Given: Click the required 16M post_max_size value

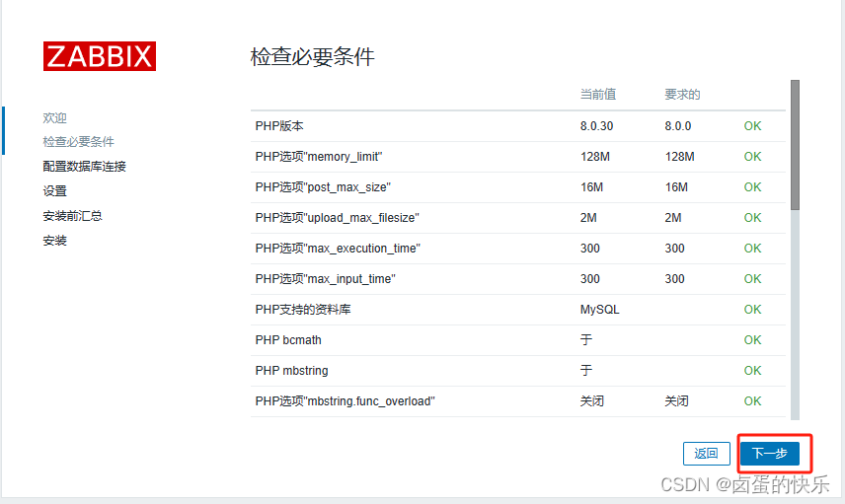Looking at the screenshot, I should click(x=676, y=187).
